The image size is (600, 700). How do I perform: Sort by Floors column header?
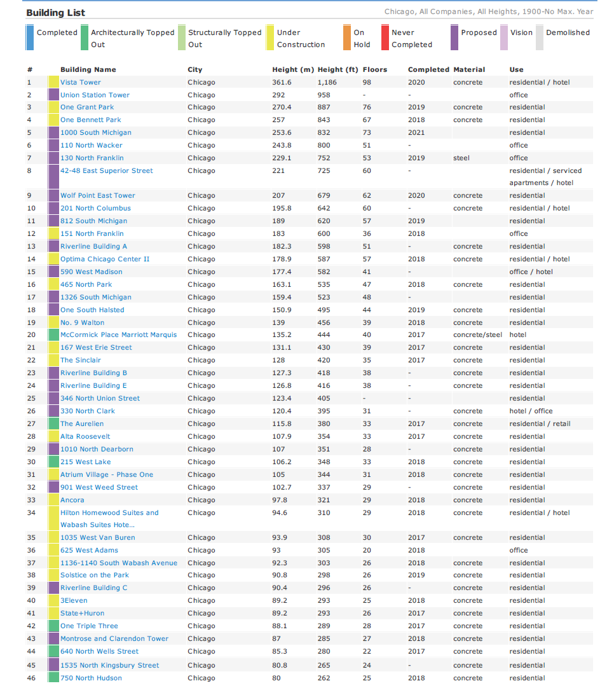pyautogui.click(x=375, y=70)
